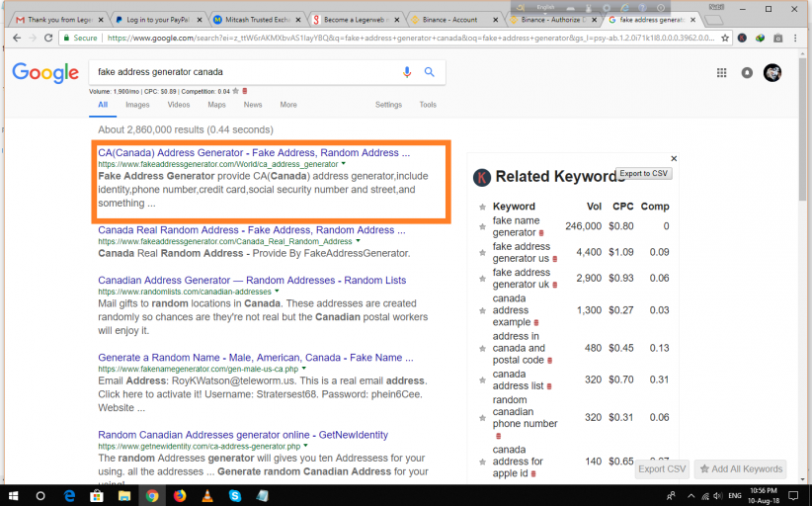Star the 'fake name generator' keyword
812x506 pixels.
(x=482, y=226)
